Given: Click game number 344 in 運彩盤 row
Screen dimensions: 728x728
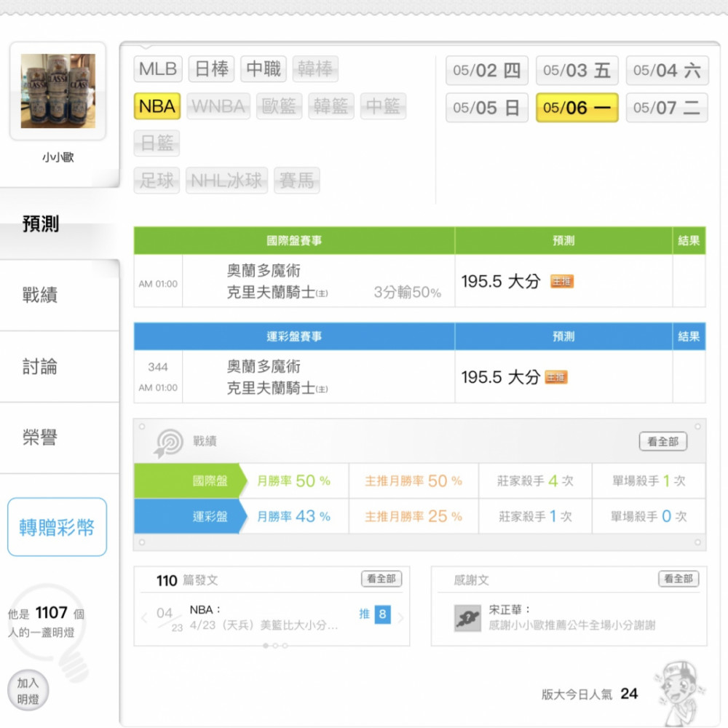Looking at the screenshot, I should point(158,367).
